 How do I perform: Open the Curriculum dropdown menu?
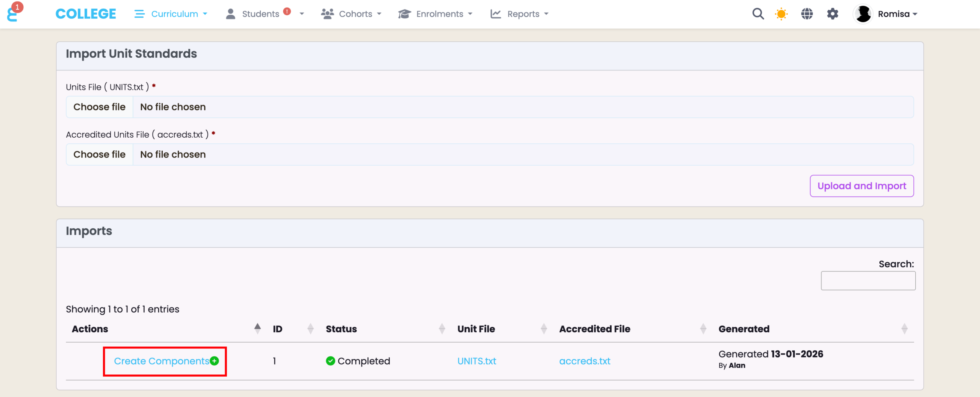click(x=171, y=14)
